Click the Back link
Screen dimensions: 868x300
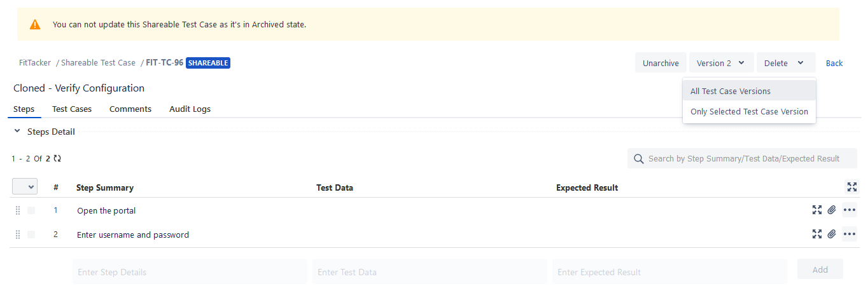click(834, 63)
